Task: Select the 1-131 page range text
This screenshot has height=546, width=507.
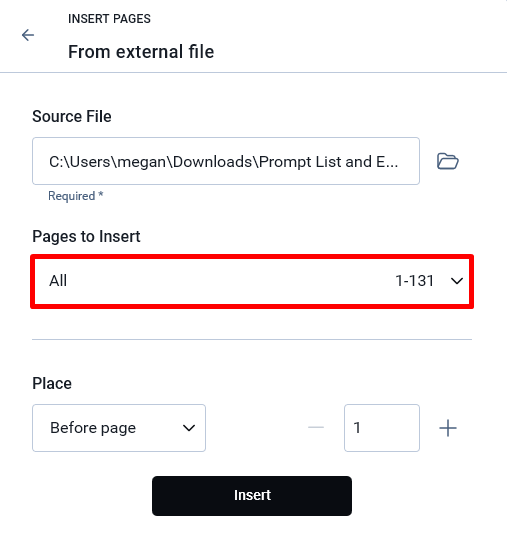Action: click(414, 281)
